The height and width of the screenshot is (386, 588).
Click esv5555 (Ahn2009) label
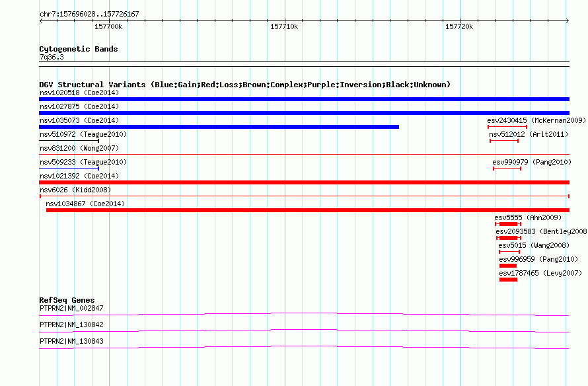point(528,217)
